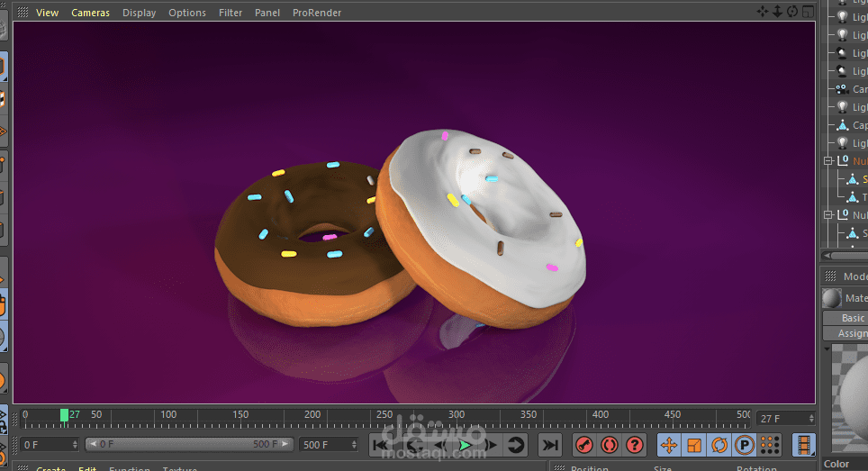Open the View menu
The image size is (868, 471).
click(x=47, y=13)
